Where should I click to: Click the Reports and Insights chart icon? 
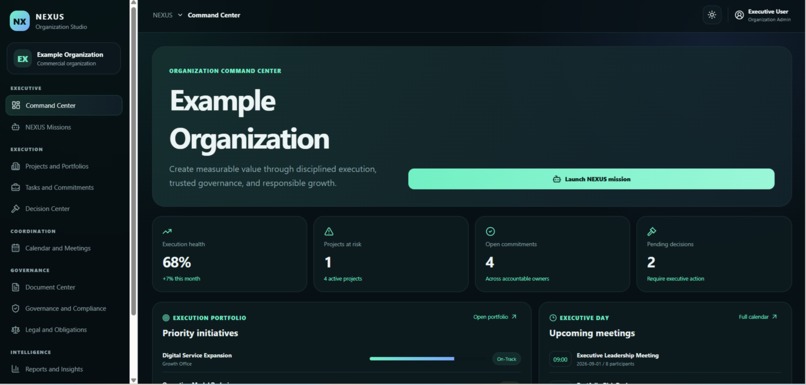coord(16,369)
